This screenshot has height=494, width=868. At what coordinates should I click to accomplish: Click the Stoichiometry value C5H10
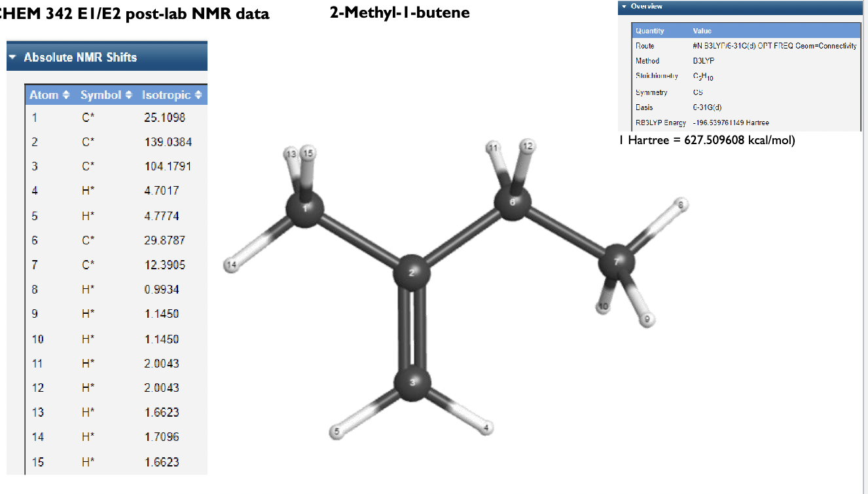click(x=703, y=77)
